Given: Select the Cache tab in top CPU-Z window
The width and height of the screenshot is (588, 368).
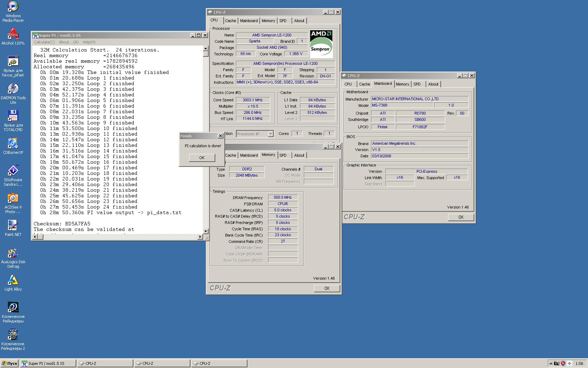Looking at the screenshot, I should (230, 21).
